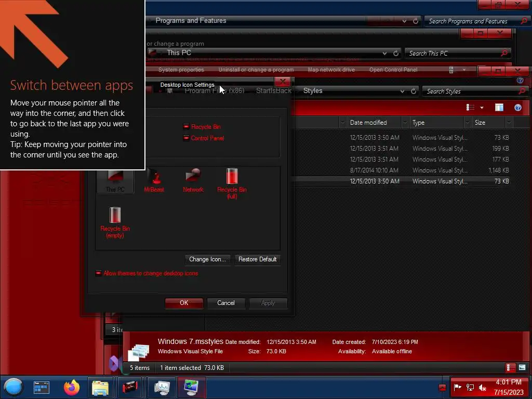Open view options dropdown arrow in Styles toolbar
This screenshot has height=399, width=532.
pyautogui.click(x=482, y=108)
